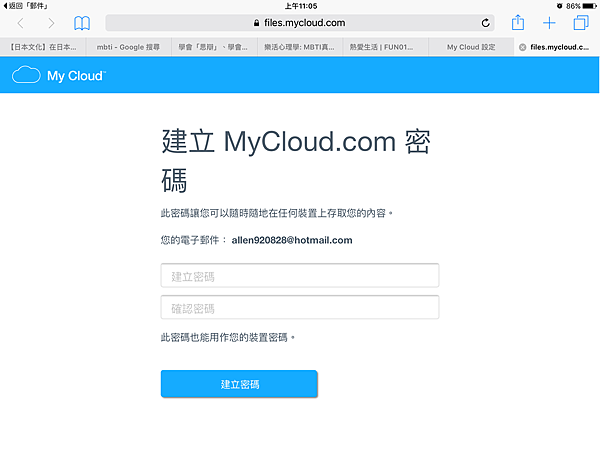
Task: Click the My Cloud logo
Action: (59, 75)
